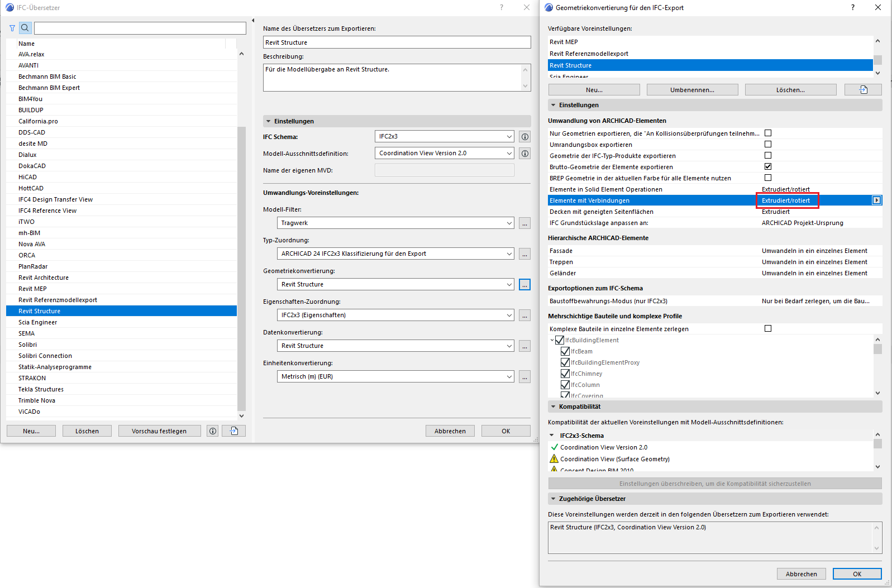
Task: Click the filter funnel icon above translator list
Action: (x=12, y=28)
